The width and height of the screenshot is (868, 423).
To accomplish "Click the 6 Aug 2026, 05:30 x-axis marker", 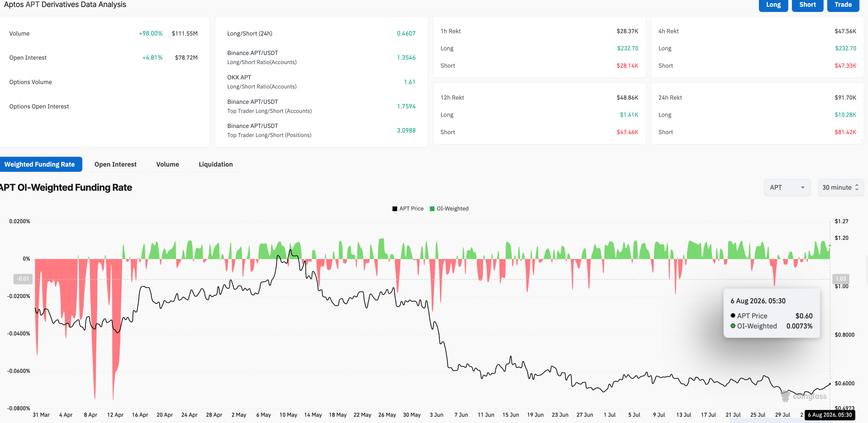I will point(830,415).
